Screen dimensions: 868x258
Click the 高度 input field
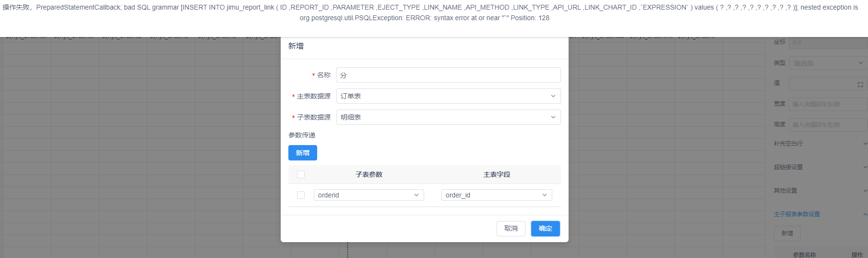(x=828, y=124)
